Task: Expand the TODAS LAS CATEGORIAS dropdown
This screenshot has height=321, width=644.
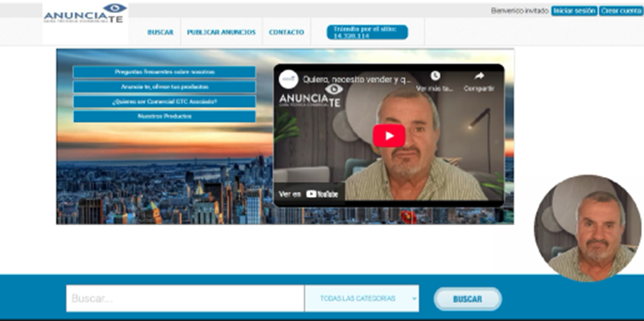Action: pyautogui.click(x=361, y=298)
